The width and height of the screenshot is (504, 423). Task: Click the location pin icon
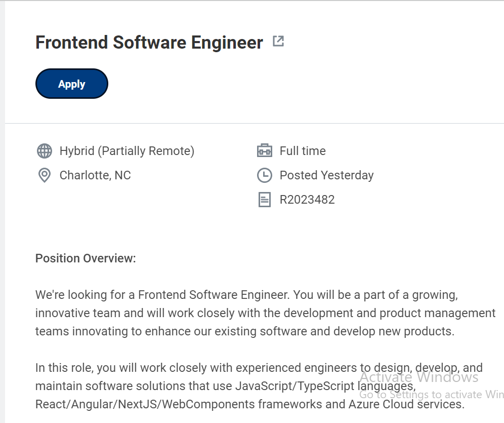click(x=45, y=175)
